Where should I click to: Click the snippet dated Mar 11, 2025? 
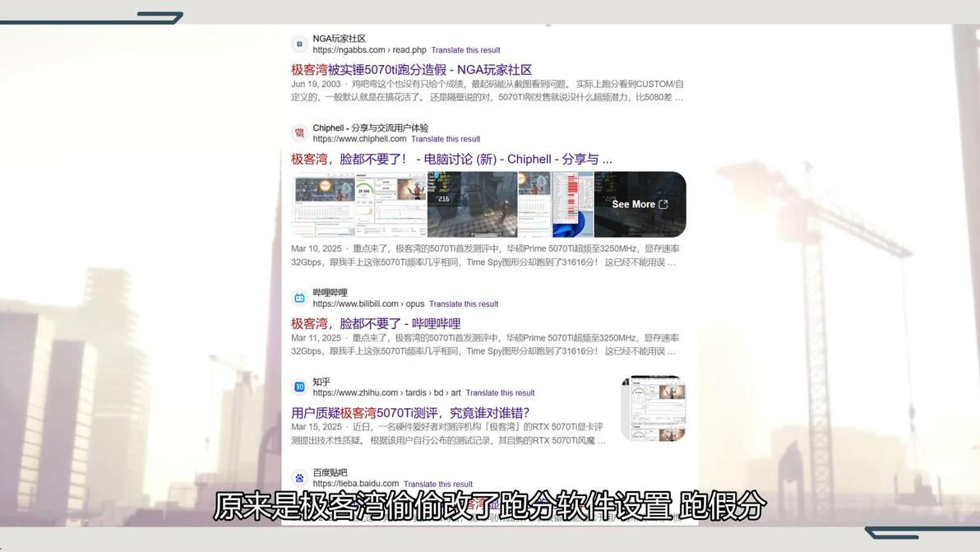[485, 345]
